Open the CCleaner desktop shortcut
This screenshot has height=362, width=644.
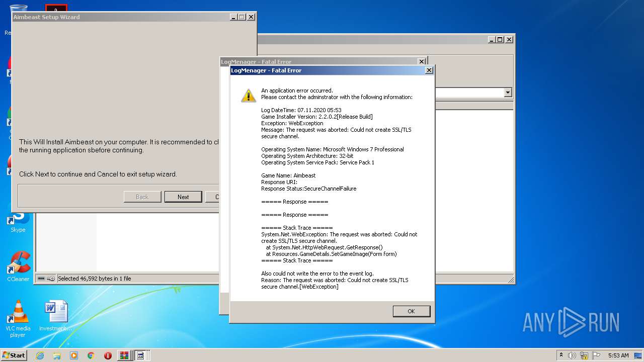click(x=18, y=266)
